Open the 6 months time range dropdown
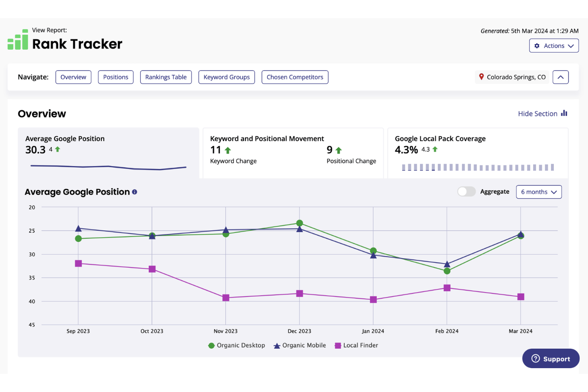Screen dimensions: 588x392 [x=539, y=192]
